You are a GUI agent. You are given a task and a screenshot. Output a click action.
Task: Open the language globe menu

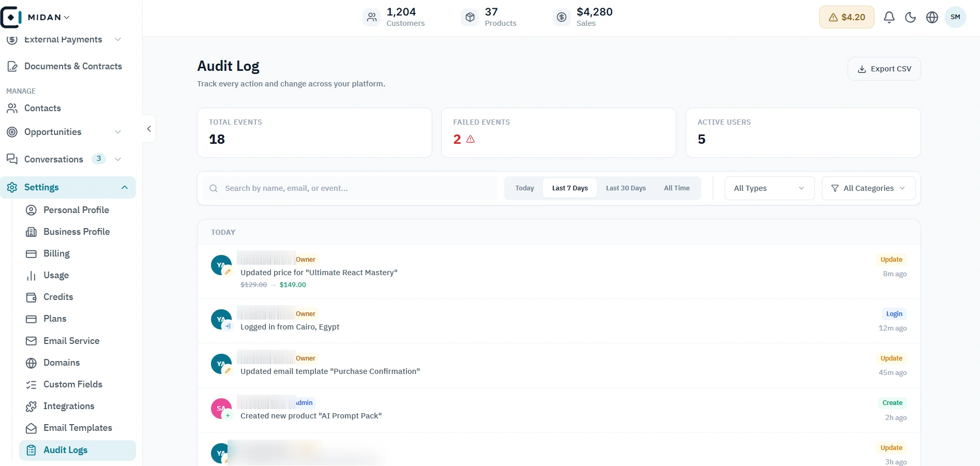coord(932,17)
